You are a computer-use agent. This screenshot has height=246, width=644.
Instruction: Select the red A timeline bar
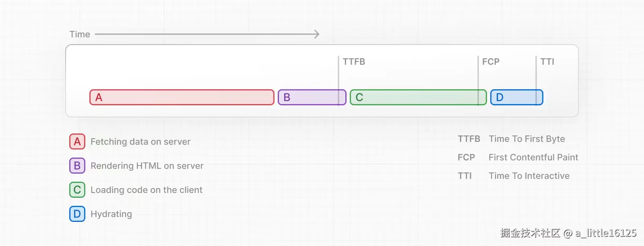point(182,97)
